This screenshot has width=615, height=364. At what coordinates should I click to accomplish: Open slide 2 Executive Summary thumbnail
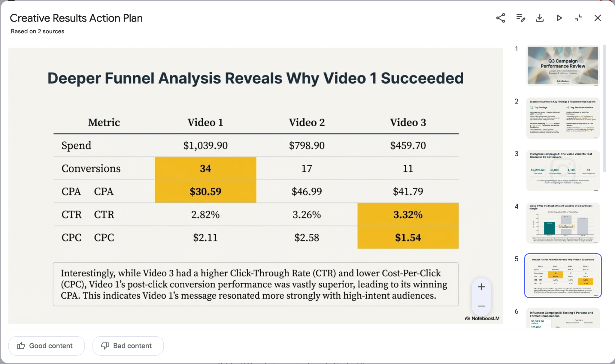tap(563, 118)
